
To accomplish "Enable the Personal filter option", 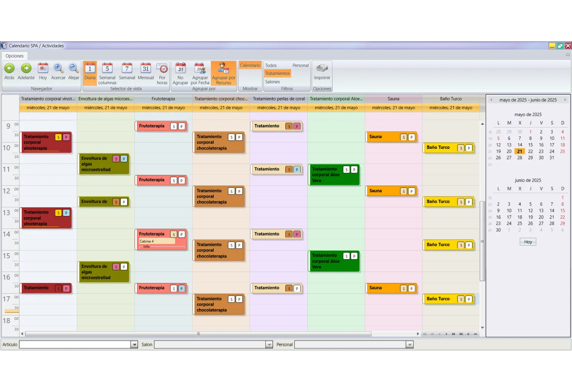I will (300, 66).
